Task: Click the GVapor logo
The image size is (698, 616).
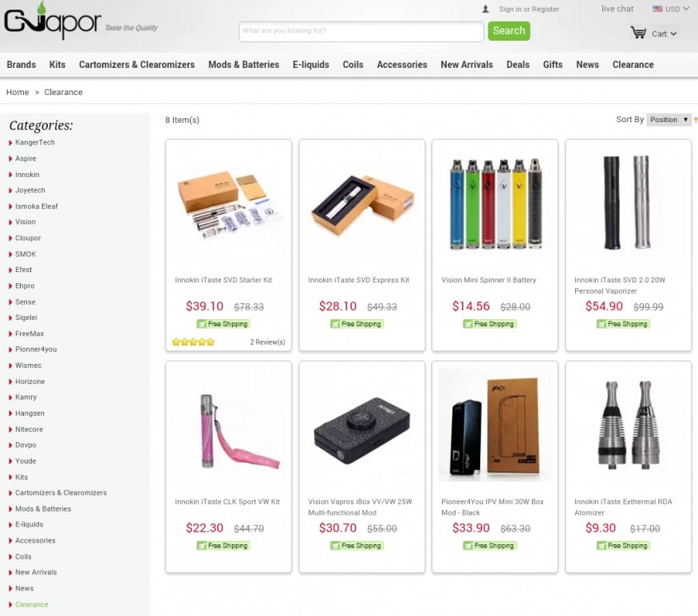Action: [53, 21]
